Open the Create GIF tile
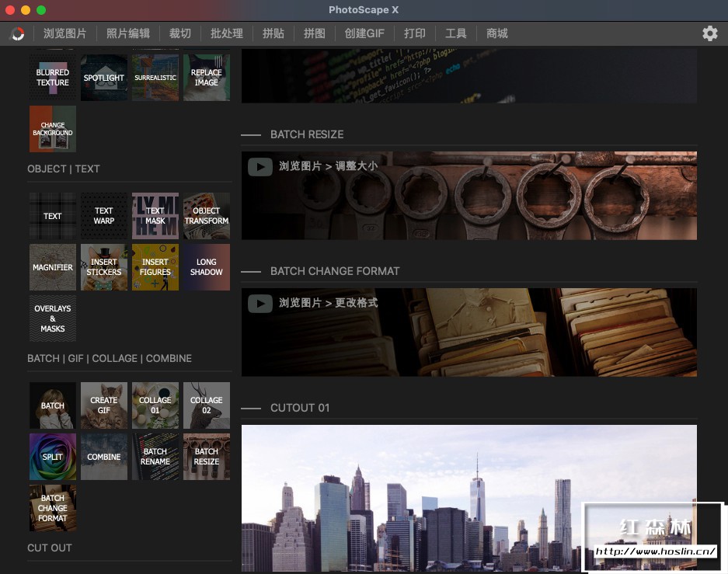This screenshot has height=574, width=728. coord(104,405)
